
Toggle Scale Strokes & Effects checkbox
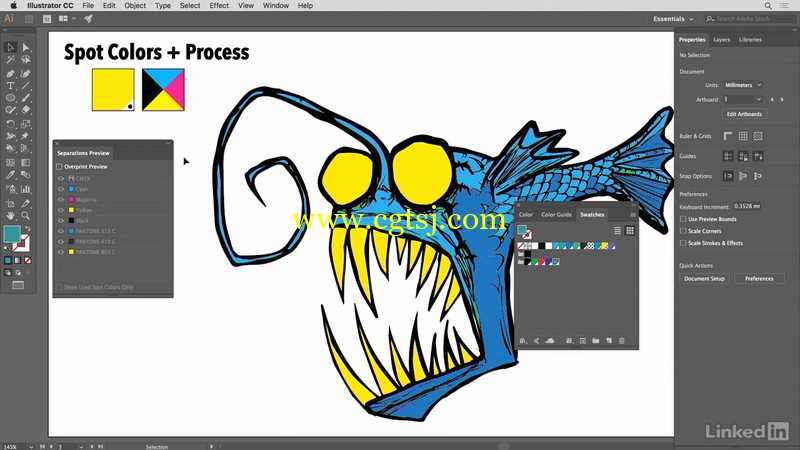[683, 243]
